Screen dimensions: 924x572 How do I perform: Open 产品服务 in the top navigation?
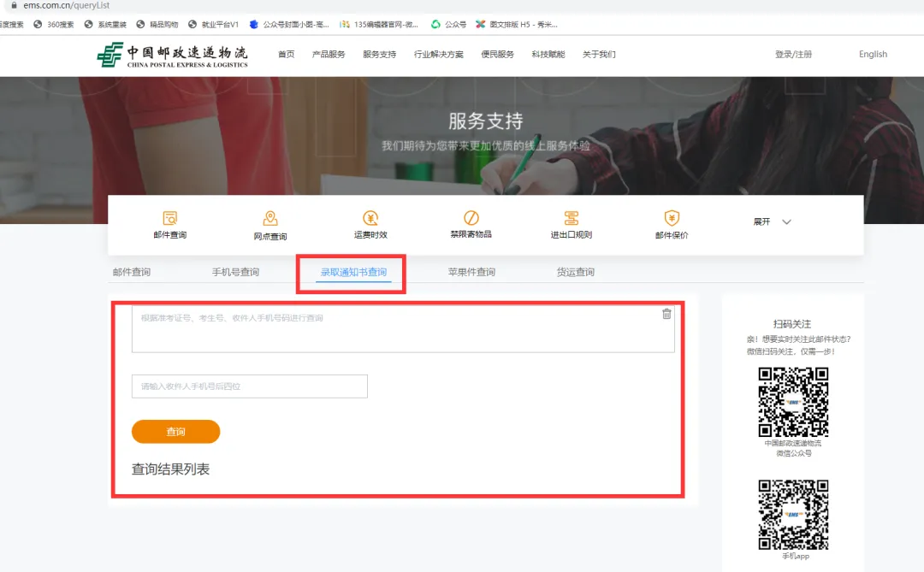(x=329, y=55)
